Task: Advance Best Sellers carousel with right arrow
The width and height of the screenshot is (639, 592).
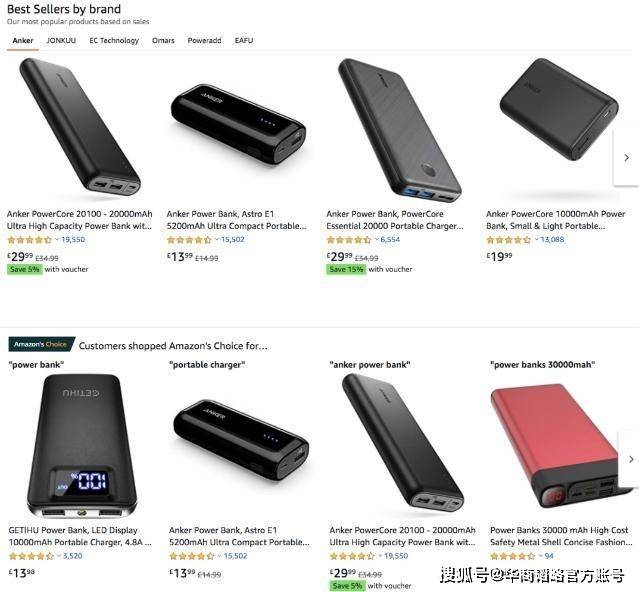Action: [626, 157]
